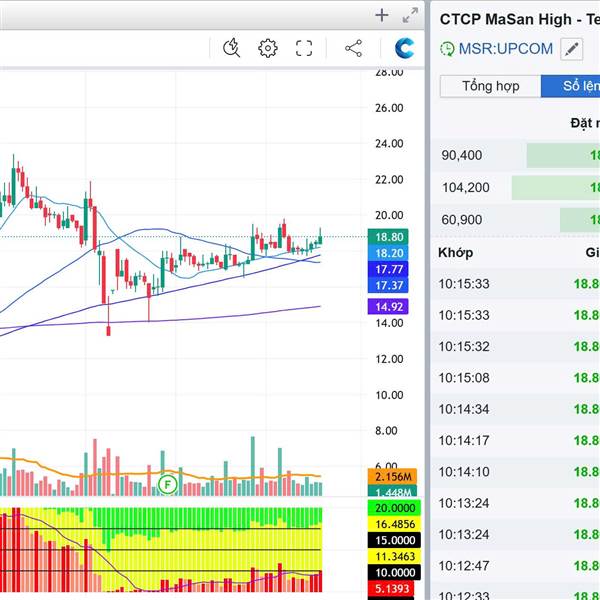Select the trade at 10:15:08

(x=516, y=378)
